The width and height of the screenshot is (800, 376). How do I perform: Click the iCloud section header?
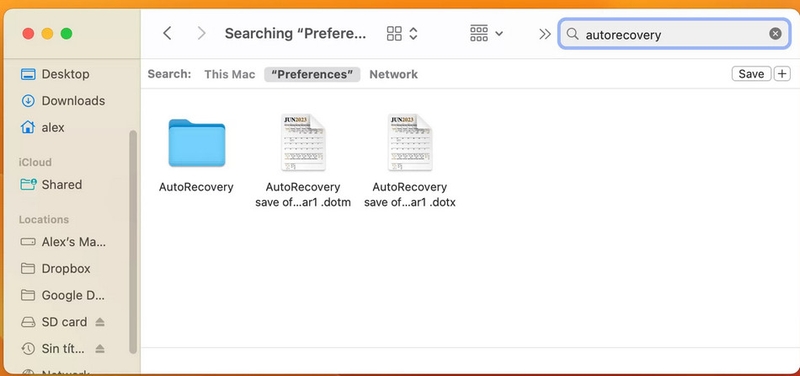pyautogui.click(x=35, y=162)
